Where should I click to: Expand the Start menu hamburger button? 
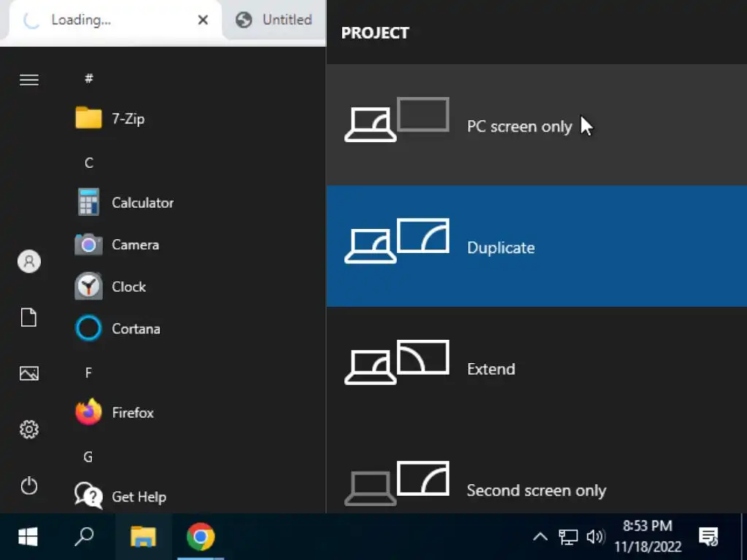[x=29, y=79]
